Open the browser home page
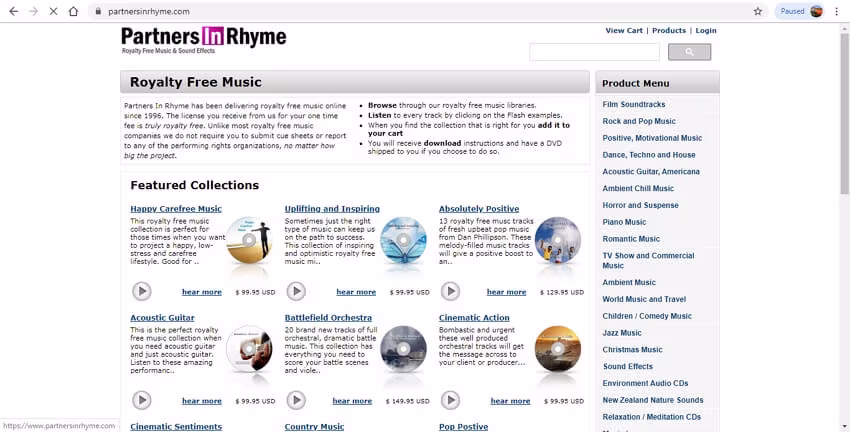Viewport: 850px width, 432px height. coord(73,11)
